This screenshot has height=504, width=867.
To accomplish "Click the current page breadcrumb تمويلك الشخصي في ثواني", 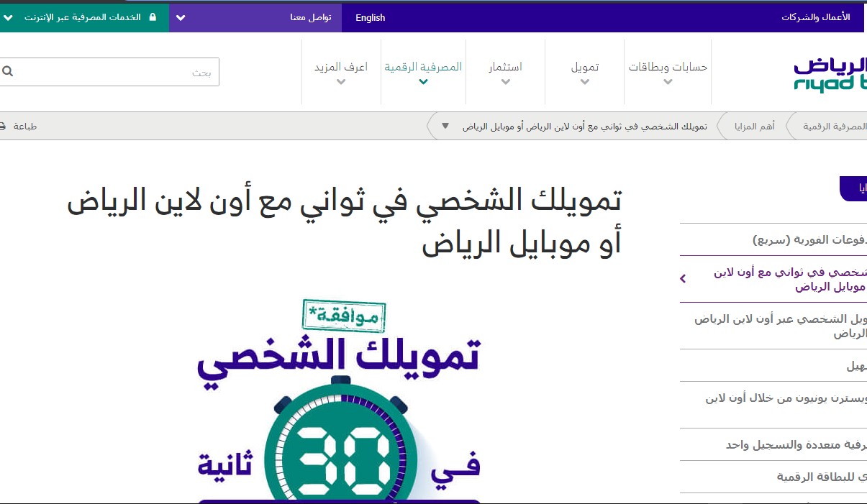I will pyautogui.click(x=584, y=127).
